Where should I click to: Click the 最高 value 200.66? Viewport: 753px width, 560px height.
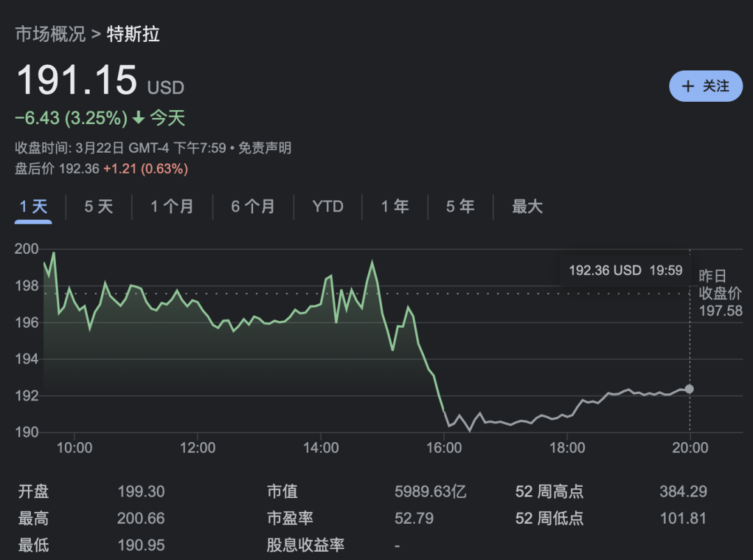click(x=141, y=518)
